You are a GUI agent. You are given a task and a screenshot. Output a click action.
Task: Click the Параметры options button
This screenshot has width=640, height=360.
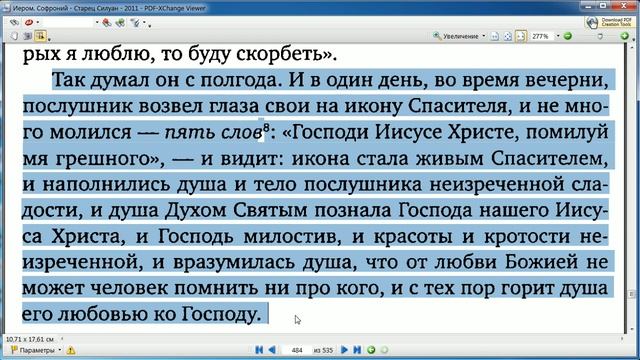point(33,350)
